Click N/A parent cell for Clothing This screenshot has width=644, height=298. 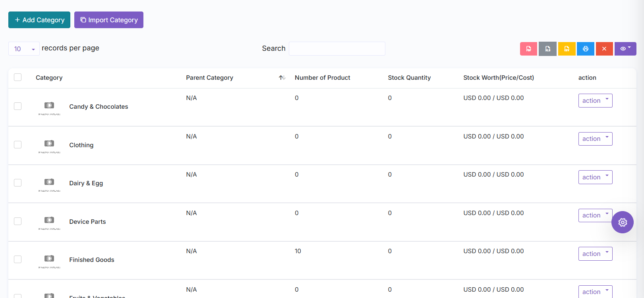coord(191,137)
